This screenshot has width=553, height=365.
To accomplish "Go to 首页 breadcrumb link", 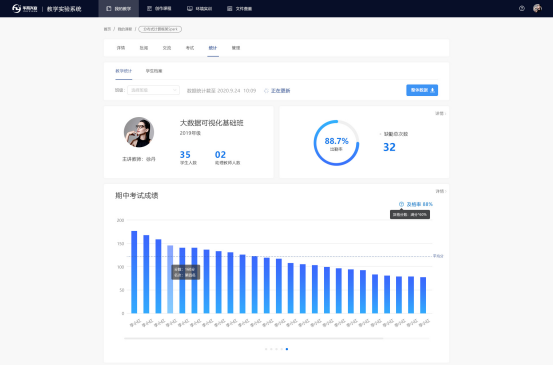I will pos(107,29).
